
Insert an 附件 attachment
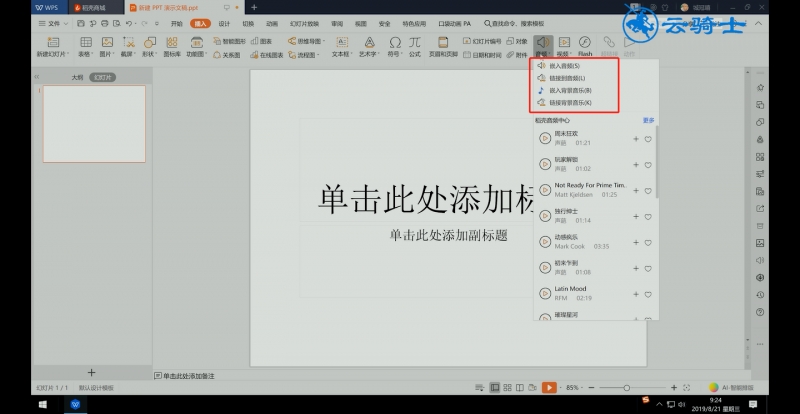tap(517, 55)
